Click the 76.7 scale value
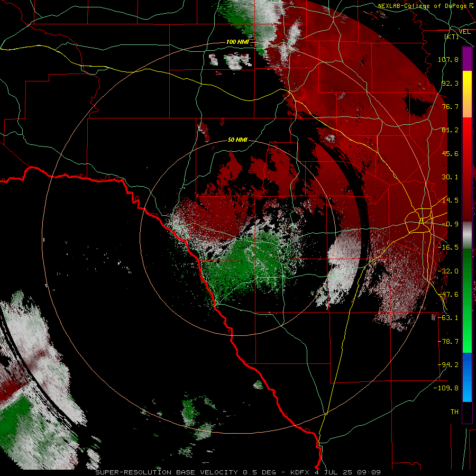Screen dimensions: 476x476 tap(450, 106)
